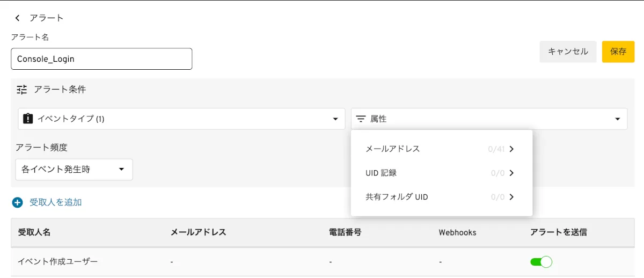This screenshot has height=278, width=644.
Task: Click the イベントタイプ clipboard icon
Action: 28,119
